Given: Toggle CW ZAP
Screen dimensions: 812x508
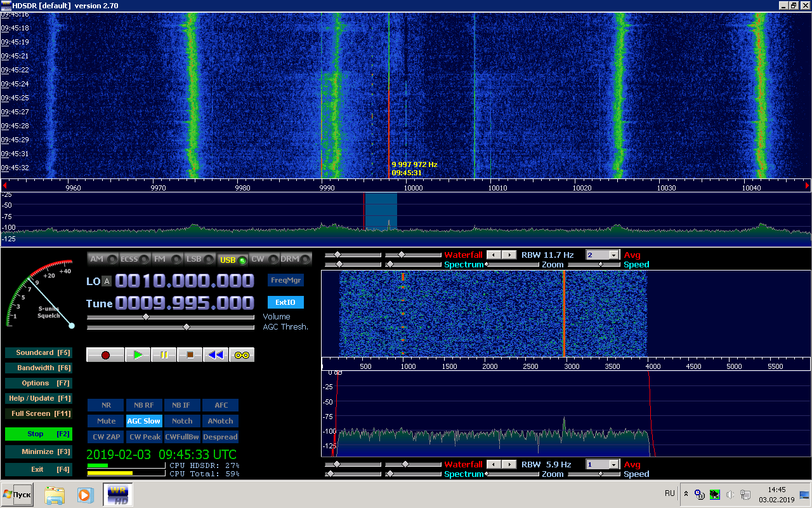Looking at the screenshot, I should coord(106,437).
